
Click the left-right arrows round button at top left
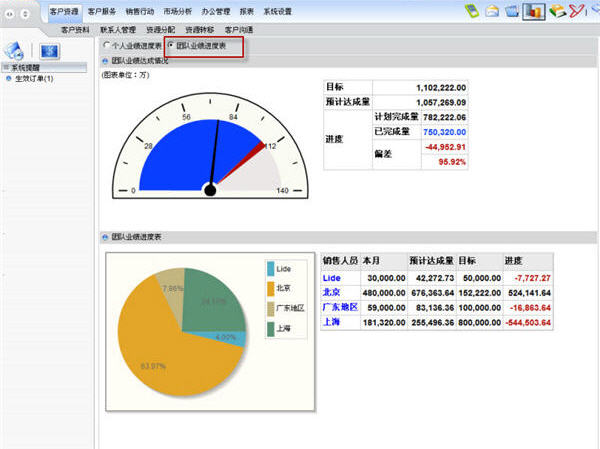10,14
